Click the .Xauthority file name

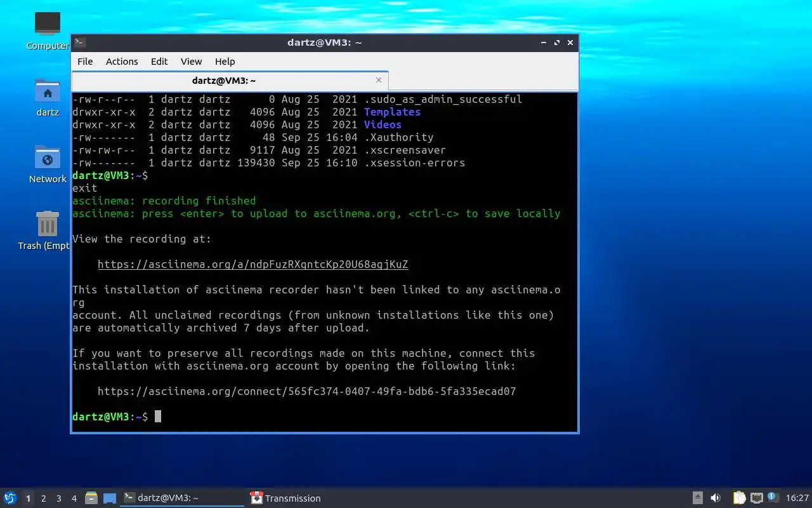399,137
